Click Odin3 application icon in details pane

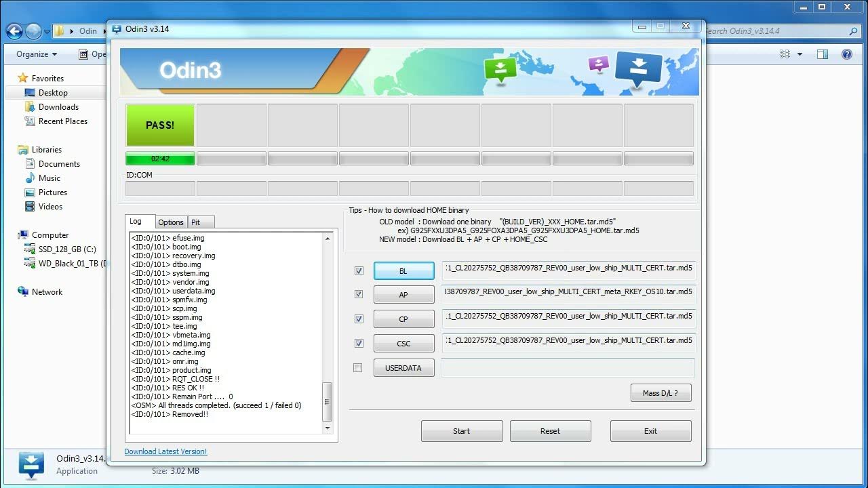(31, 466)
